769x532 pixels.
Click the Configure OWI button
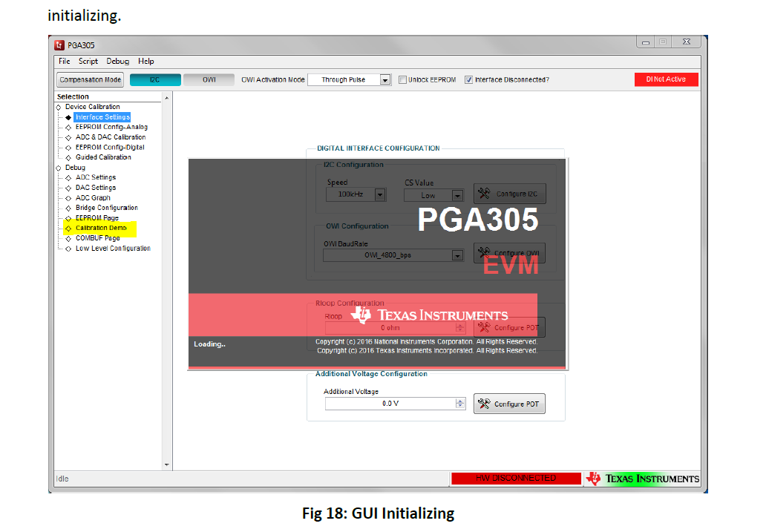[509, 253]
